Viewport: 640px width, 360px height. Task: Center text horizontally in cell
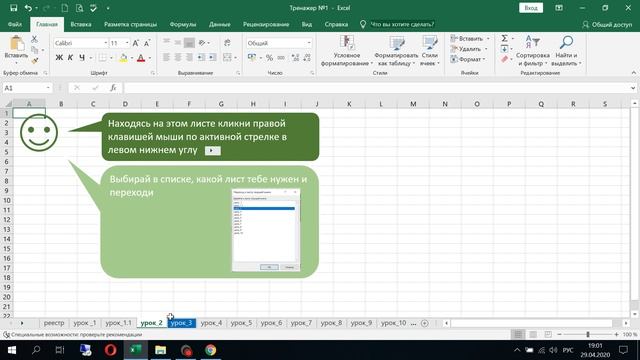(x=178, y=58)
